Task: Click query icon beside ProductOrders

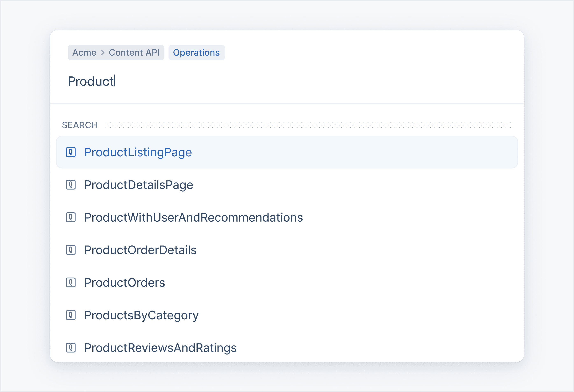Action: point(71,283)
